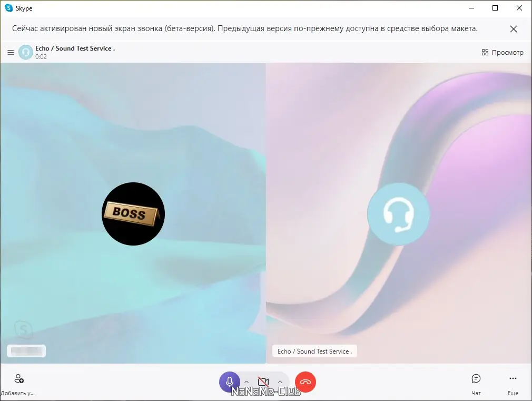
Task: Dismiss the beta call screen notification banner
Action: tap(514, 29)
